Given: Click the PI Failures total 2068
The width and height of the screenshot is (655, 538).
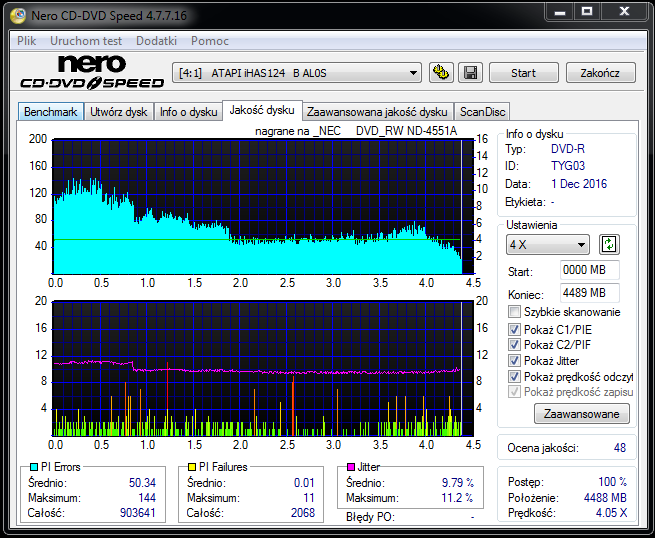Looking at the screenshot, I should coord(302,513).
